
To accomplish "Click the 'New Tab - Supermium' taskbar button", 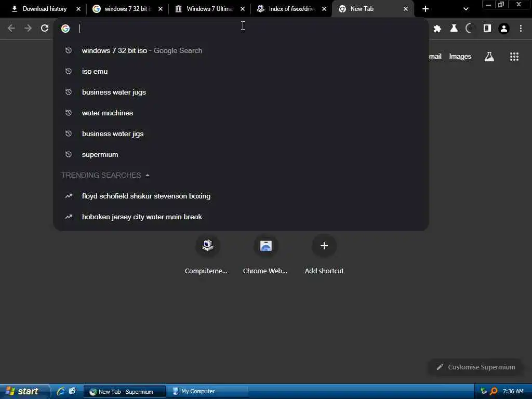I will (125, 392).
